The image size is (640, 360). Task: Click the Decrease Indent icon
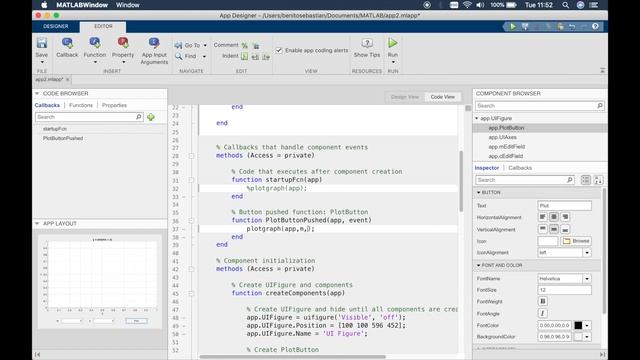click(266, 56)
